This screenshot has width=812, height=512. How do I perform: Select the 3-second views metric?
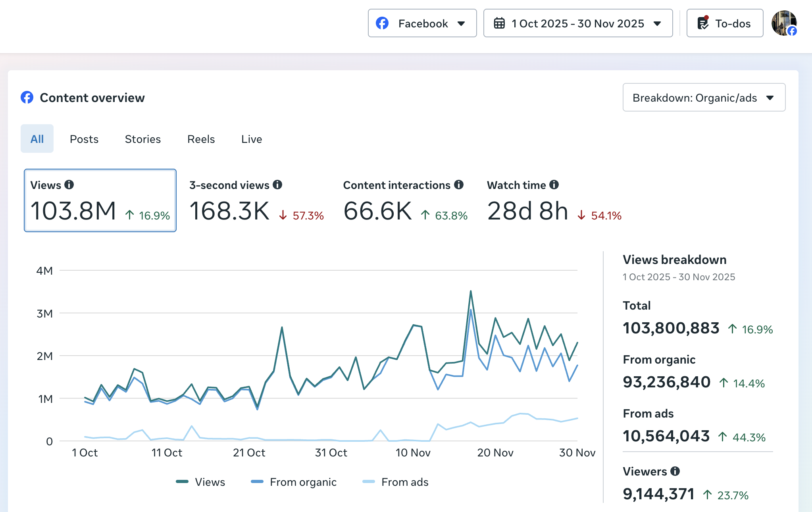coord(256,200)
